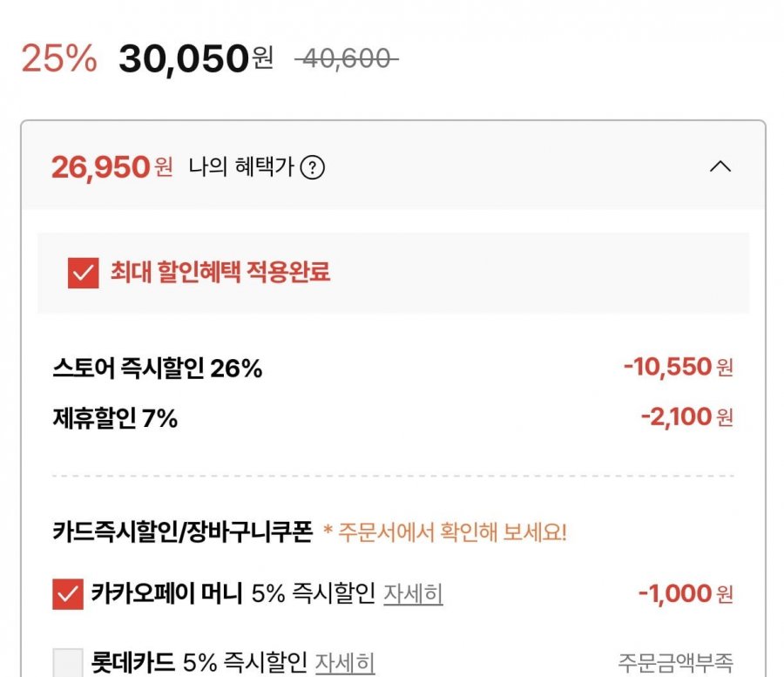
Task: Click the 스토어 즉시할인 26% row label
Action: pos(157,369)
